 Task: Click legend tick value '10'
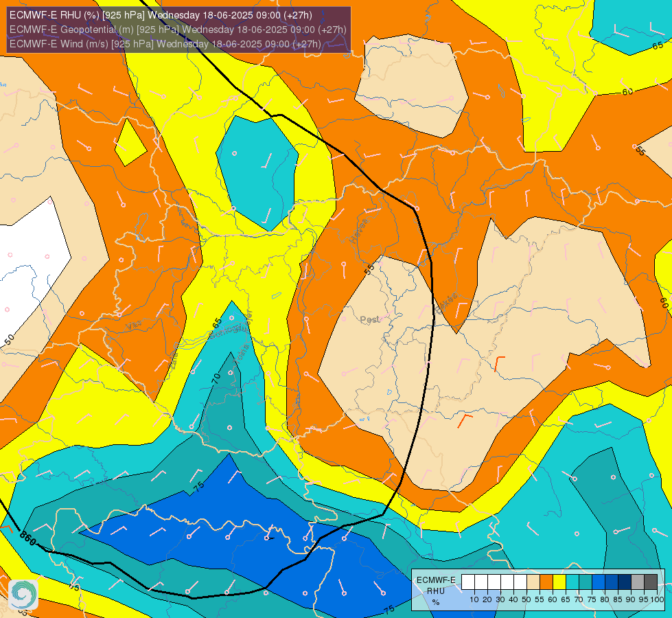click(x=474, y=599)
